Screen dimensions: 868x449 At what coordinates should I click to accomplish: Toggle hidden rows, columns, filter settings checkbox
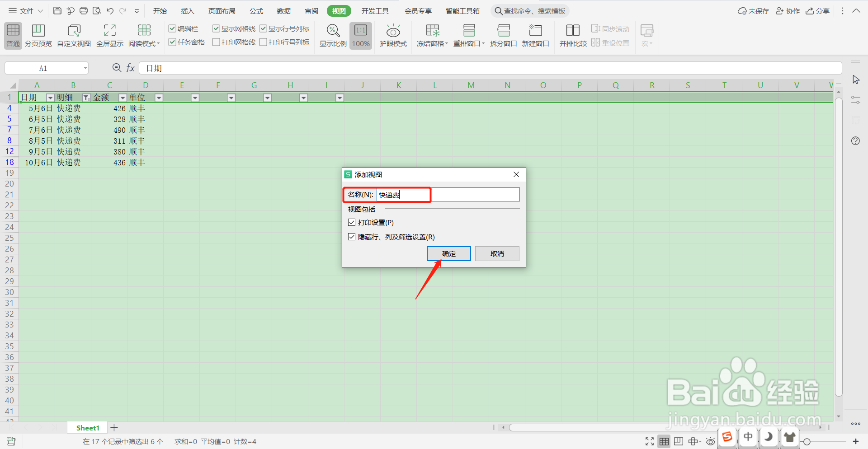click(352, 237)
